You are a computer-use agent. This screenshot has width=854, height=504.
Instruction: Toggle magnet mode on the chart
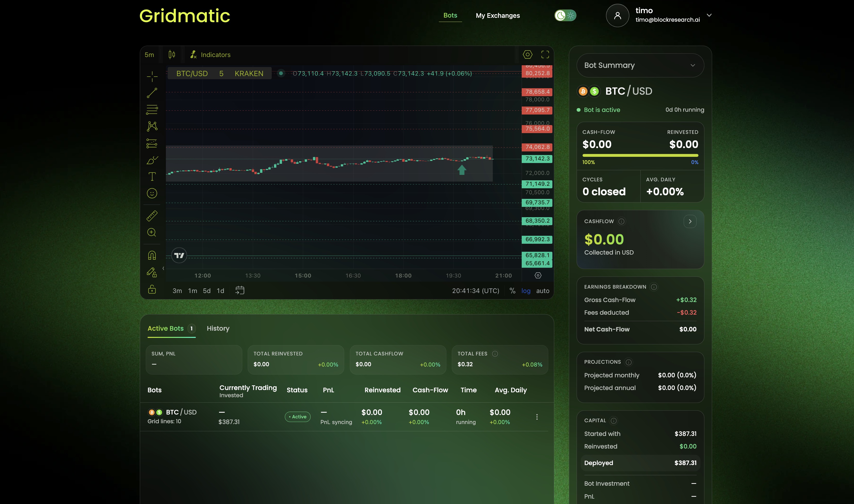pos(152,255)
